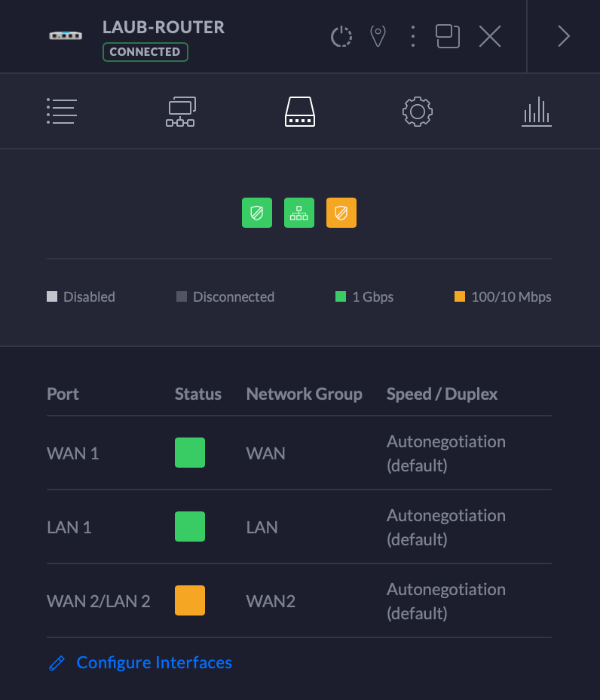Expand panel with right chevron arrow
This screenshot has width=600, height=700.
563,36
